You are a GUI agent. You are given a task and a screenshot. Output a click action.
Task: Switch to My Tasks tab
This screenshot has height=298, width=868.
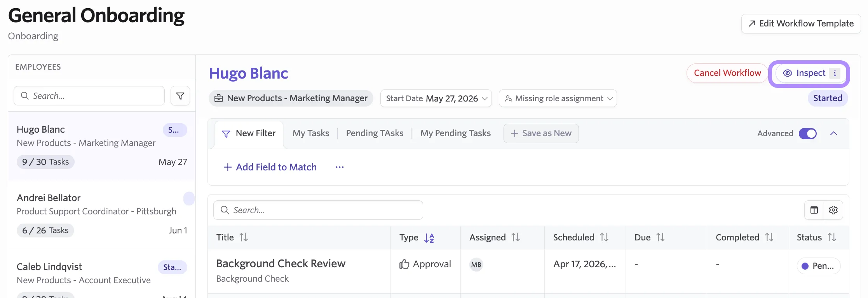pos(311,133)
